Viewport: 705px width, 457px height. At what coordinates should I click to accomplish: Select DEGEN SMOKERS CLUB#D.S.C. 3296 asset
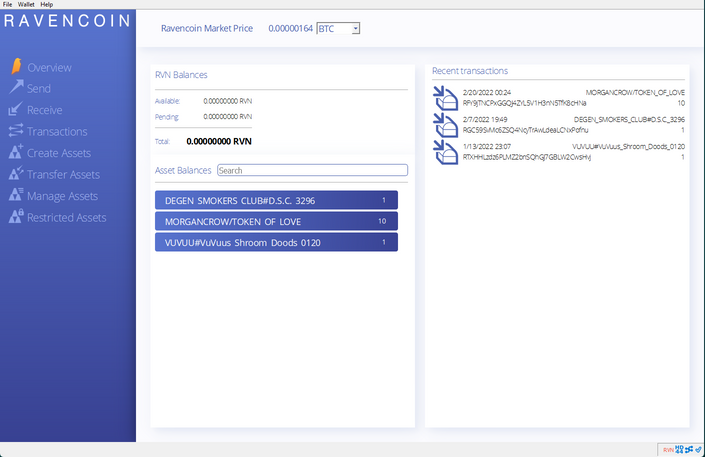pyautogui.click(x=276, y=200)
